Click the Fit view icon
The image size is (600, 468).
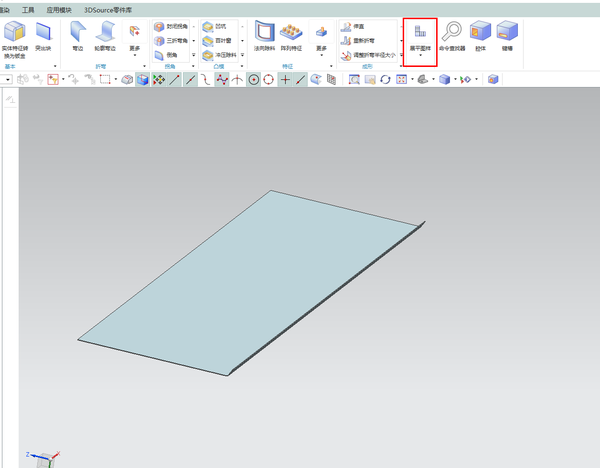[401, 80]
